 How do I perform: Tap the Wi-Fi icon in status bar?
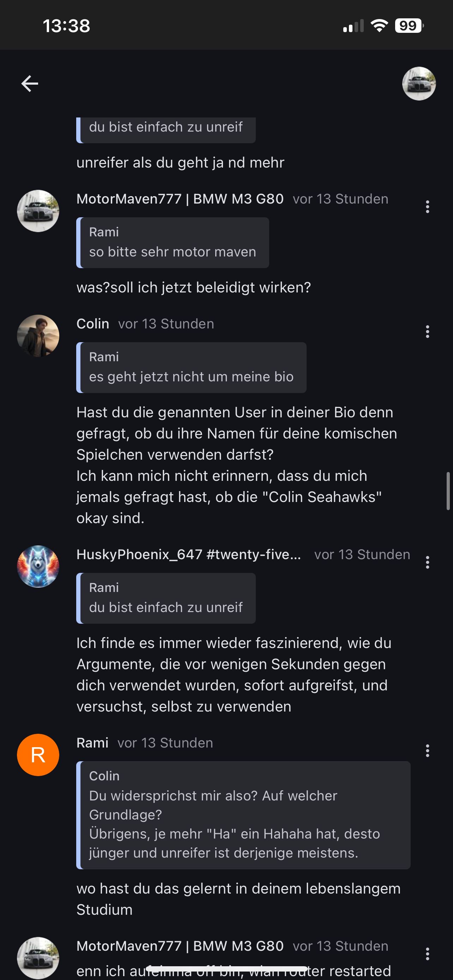coord(379,26)
